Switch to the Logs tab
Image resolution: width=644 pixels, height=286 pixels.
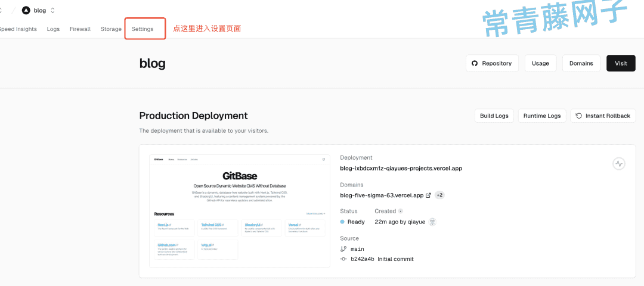pos(54,29)
